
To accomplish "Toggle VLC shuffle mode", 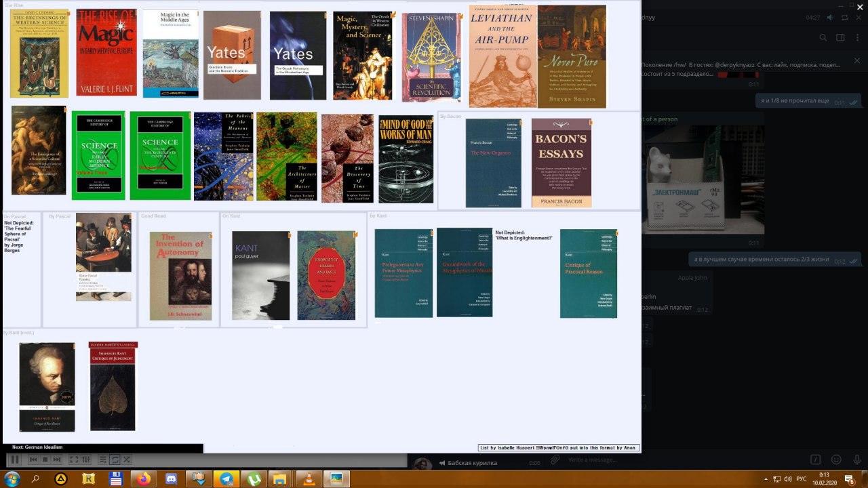I will pyautogui.click(x=127, y=460).
